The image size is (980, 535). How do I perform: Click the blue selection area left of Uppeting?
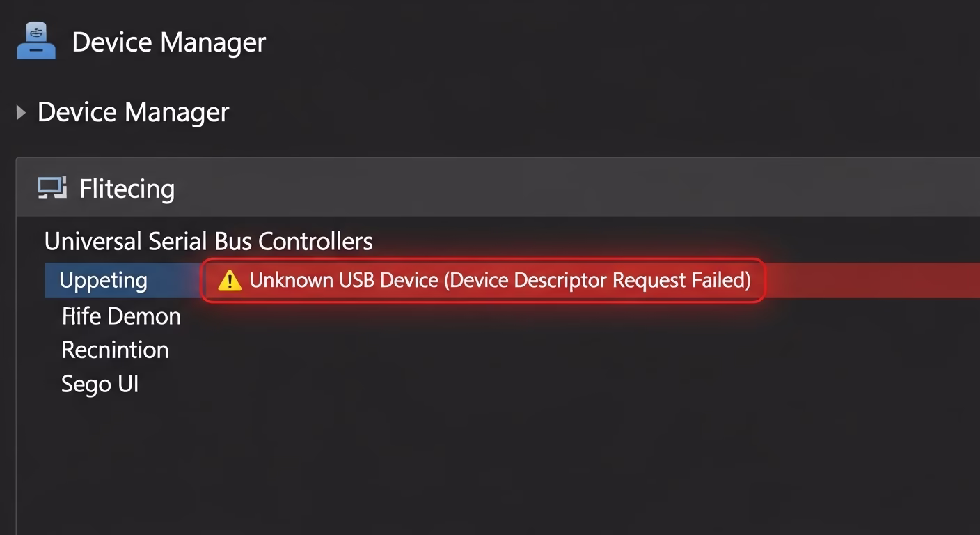click(x=52, y=280)
